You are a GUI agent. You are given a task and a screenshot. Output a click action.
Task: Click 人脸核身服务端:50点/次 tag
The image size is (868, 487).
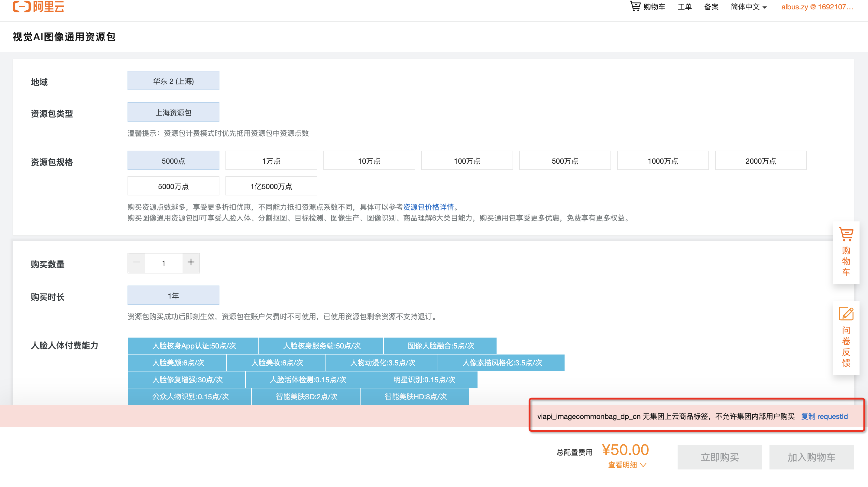[322, 346]
